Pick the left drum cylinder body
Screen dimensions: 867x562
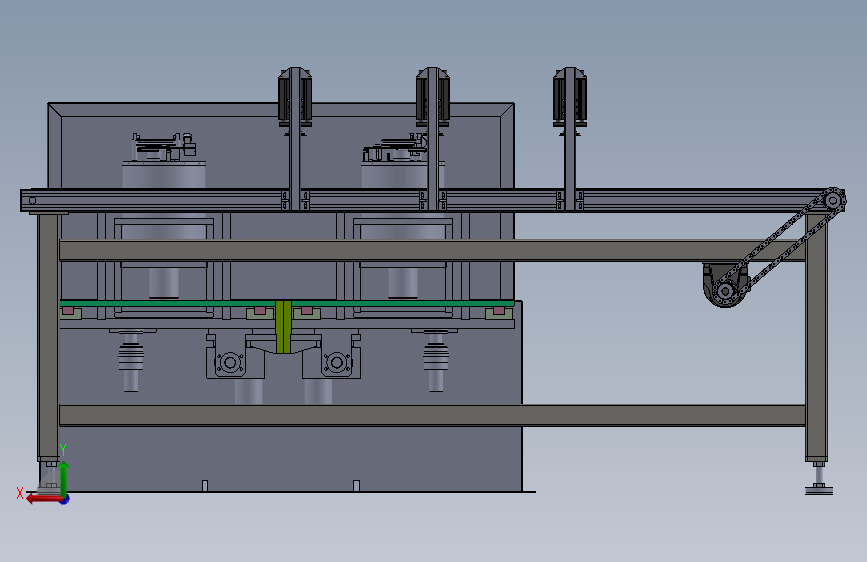click(164, 175)
